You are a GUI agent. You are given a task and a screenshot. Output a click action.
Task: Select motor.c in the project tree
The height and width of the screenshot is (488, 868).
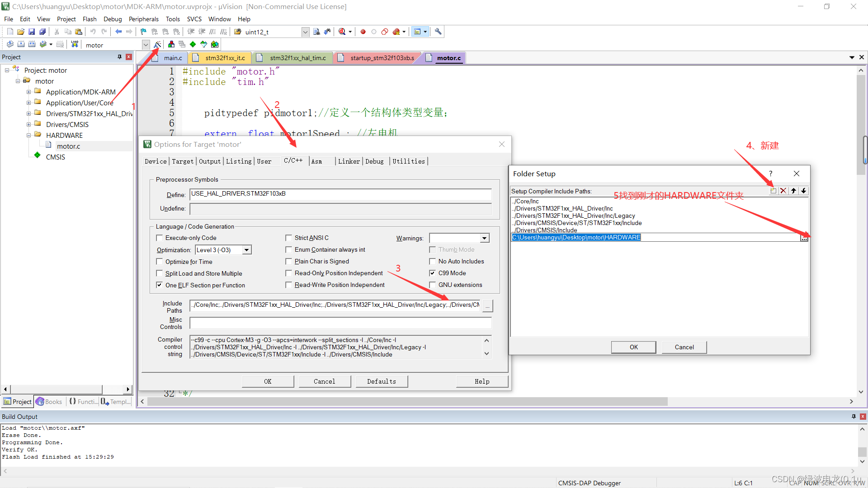pyautogui.click(x=68, y=146)
